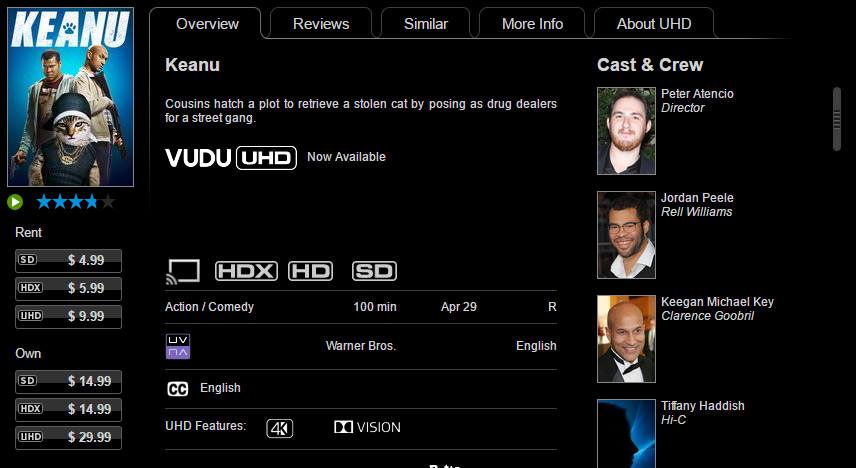Click the 'Rell Williams' character name

point(697,212)
